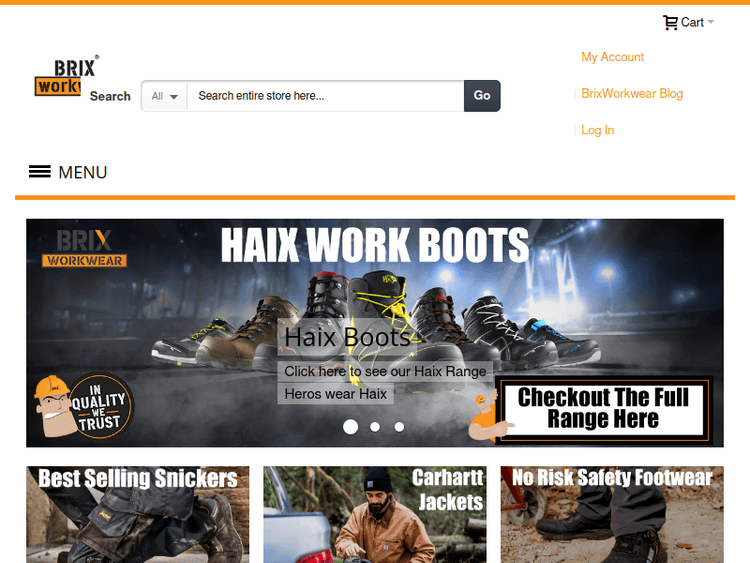Click the Log In link
This screenshot has width=750, height=563.
click(x=597, y=130)
